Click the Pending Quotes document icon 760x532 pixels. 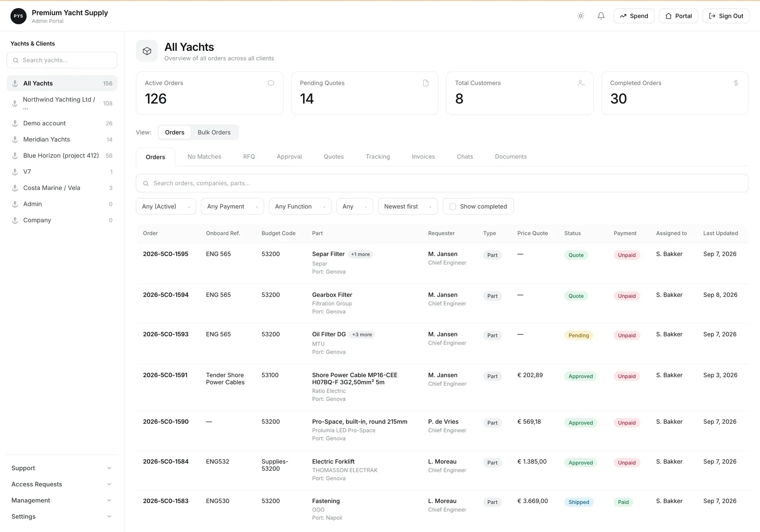click(x=426, y=83)
